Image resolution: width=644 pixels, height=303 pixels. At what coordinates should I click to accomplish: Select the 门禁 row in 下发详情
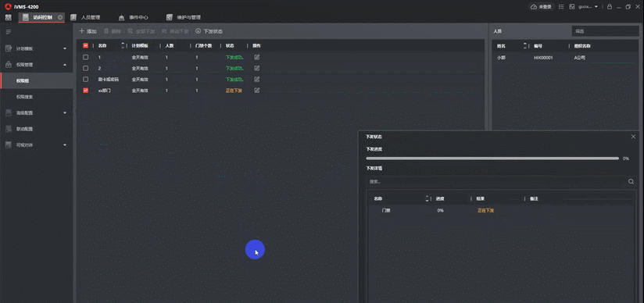[500, 211]
